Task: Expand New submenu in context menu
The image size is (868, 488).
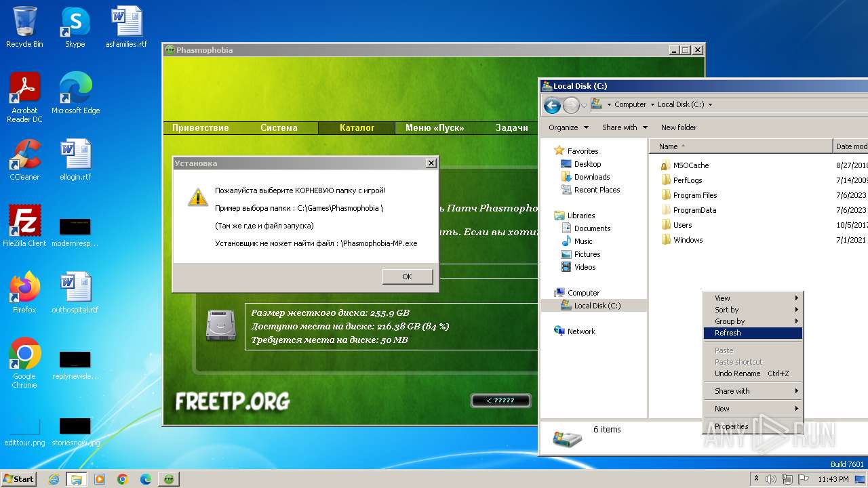Action: [x=753, y=409]
